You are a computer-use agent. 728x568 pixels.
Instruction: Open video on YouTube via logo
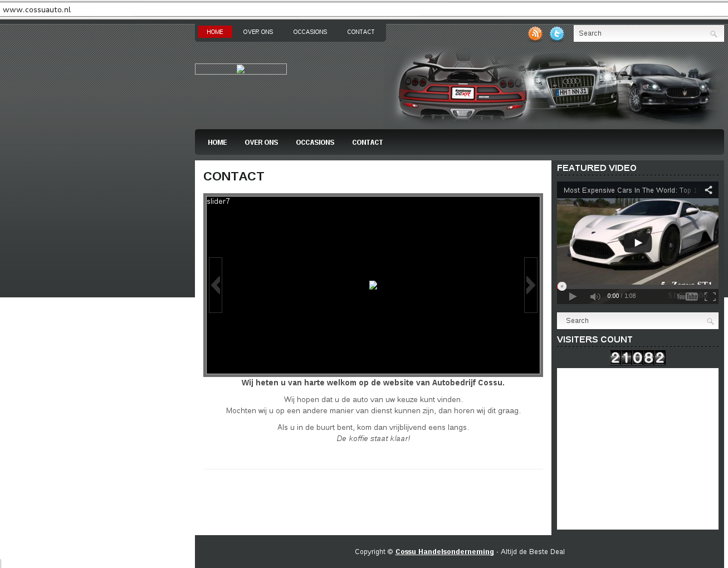687,297
